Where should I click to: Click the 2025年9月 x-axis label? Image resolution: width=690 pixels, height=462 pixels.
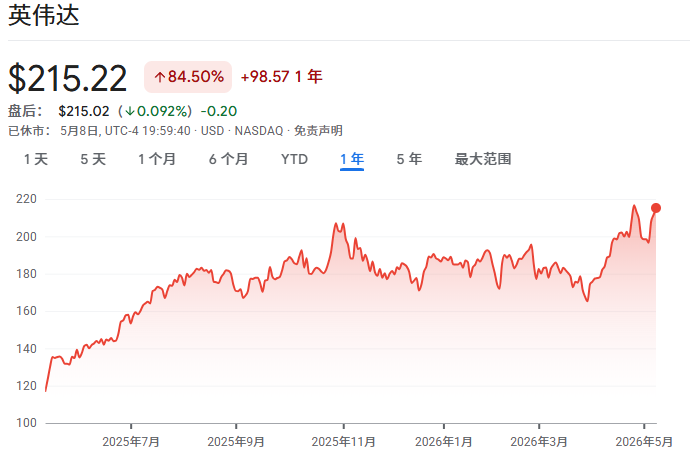[236, 441]
